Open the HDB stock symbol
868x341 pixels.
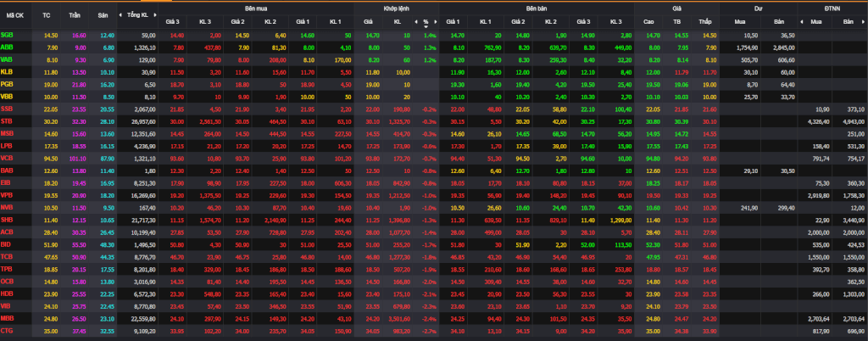click(7, 294)
